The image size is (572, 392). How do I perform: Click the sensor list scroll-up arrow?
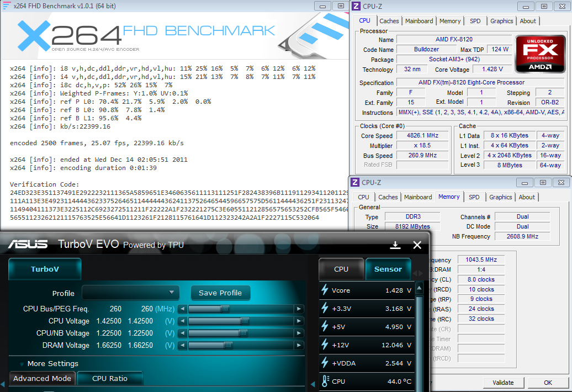pyautogui.click(x=420, y=288)
